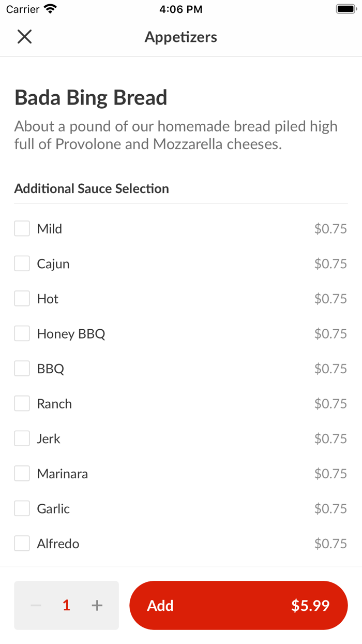Select Honey BBQ as an additional sauce
362x644 pixels.
tap(22, 333)
